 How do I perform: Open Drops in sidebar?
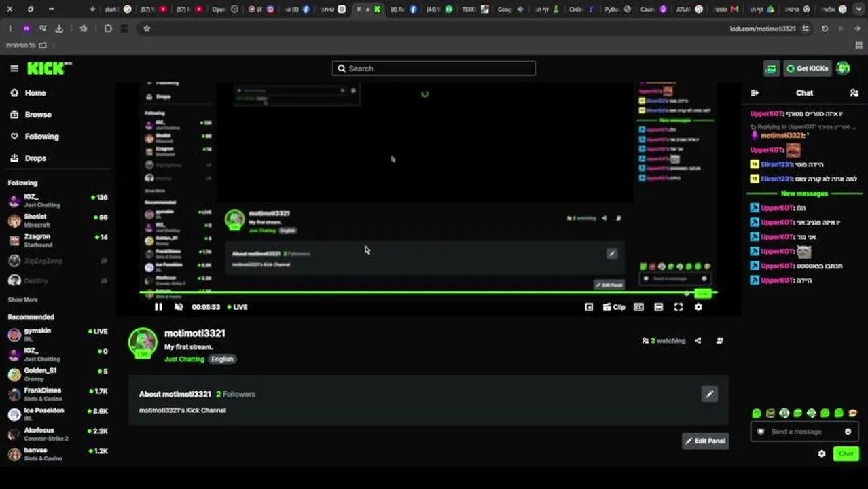point(29,158)
